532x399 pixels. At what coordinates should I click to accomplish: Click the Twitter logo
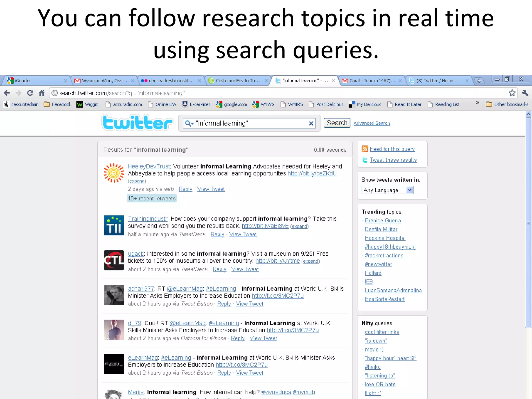tap(137, 123)
